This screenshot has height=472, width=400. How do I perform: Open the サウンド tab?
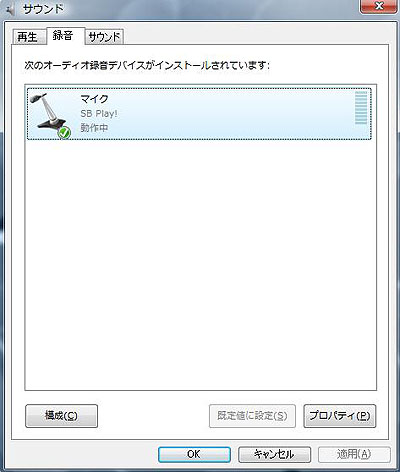click(104, 37)
